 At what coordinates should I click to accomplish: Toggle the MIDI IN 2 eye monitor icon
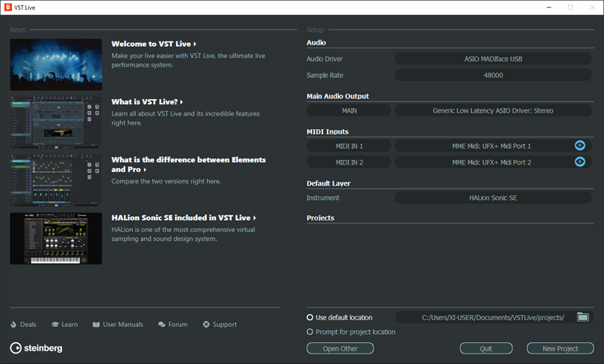click(x=580, y=162)
